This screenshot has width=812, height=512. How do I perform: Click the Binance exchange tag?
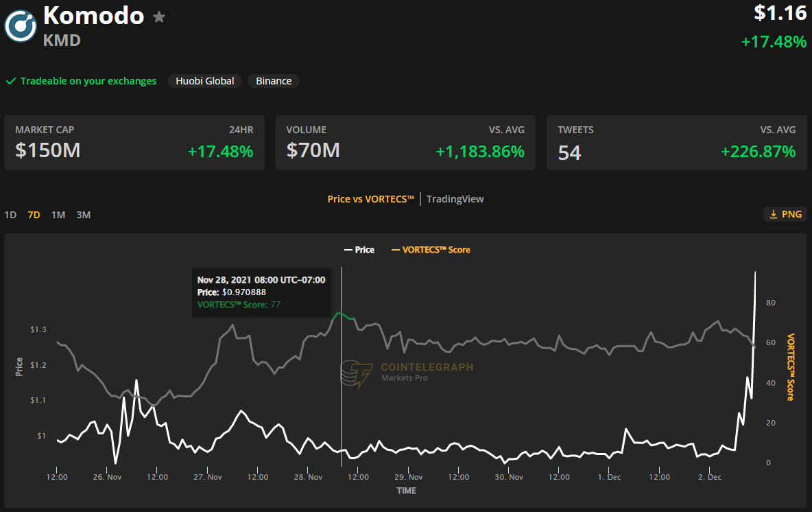point(274,81)
